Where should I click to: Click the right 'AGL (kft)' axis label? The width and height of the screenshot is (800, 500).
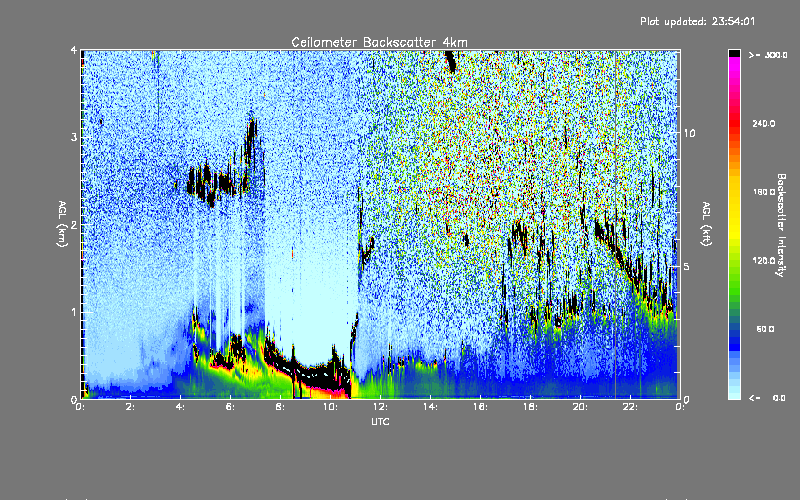[706, 224]
